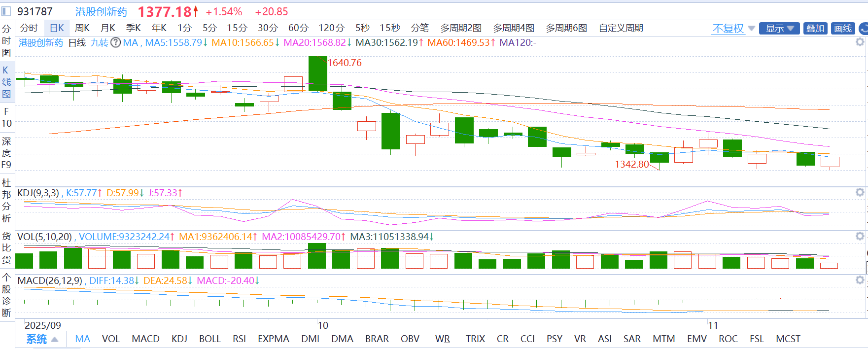Switch chart to 15秒 period

390,28
